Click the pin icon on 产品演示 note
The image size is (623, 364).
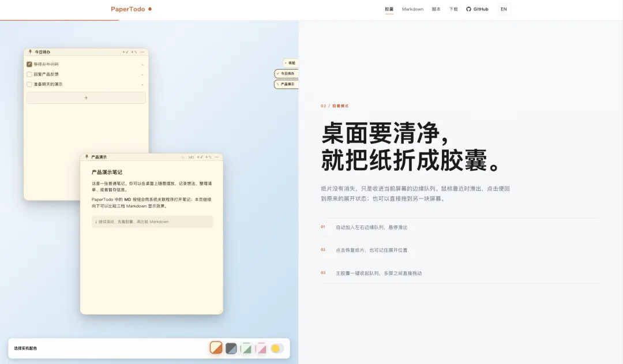[x=87, y=157]
